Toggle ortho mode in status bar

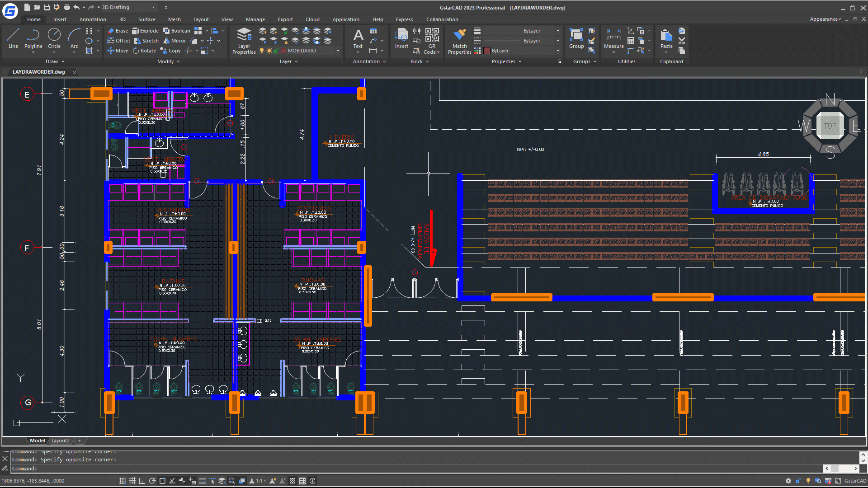[142, 481]
